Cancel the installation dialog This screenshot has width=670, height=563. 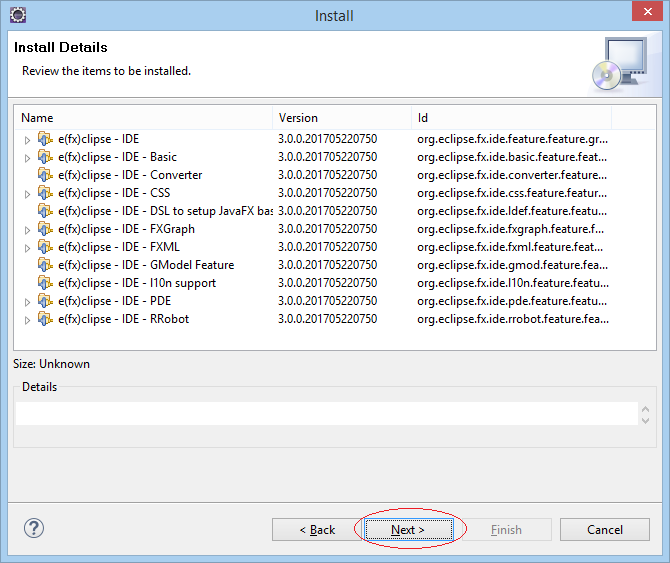(605, 530)
